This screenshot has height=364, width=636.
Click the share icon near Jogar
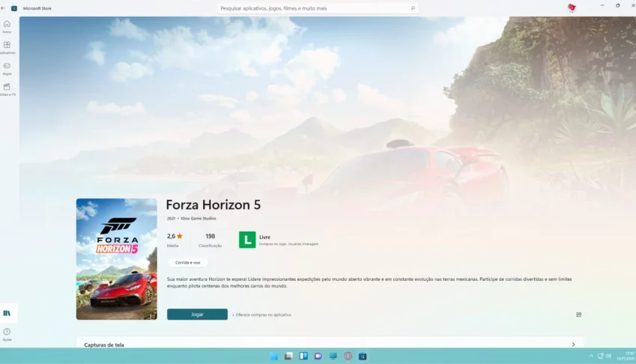(579, 315)
